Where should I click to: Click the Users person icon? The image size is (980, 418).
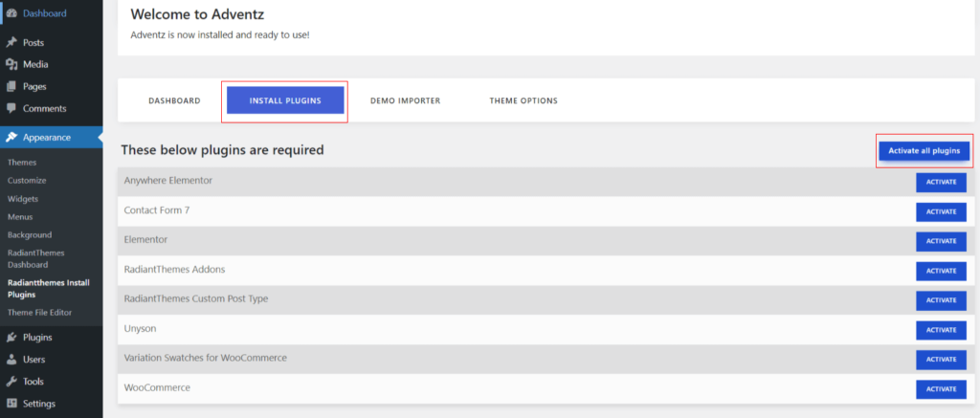point(11,360)
